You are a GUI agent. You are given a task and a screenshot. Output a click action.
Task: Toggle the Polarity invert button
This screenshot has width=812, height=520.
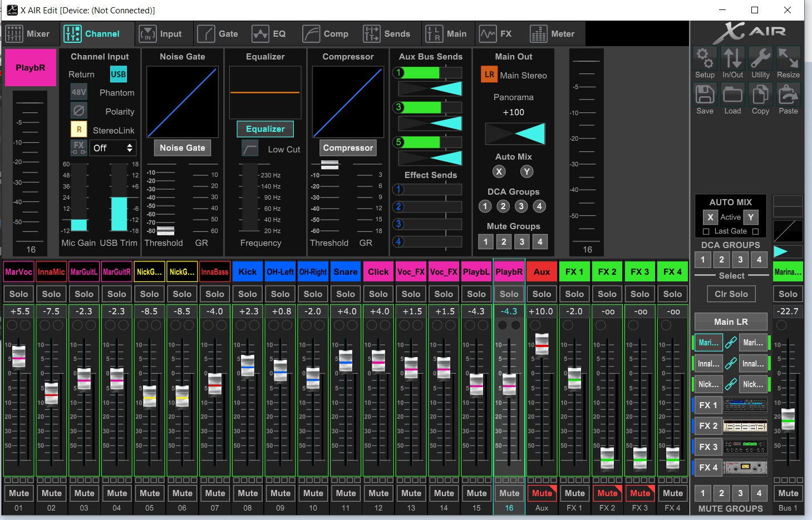[79, 111]
